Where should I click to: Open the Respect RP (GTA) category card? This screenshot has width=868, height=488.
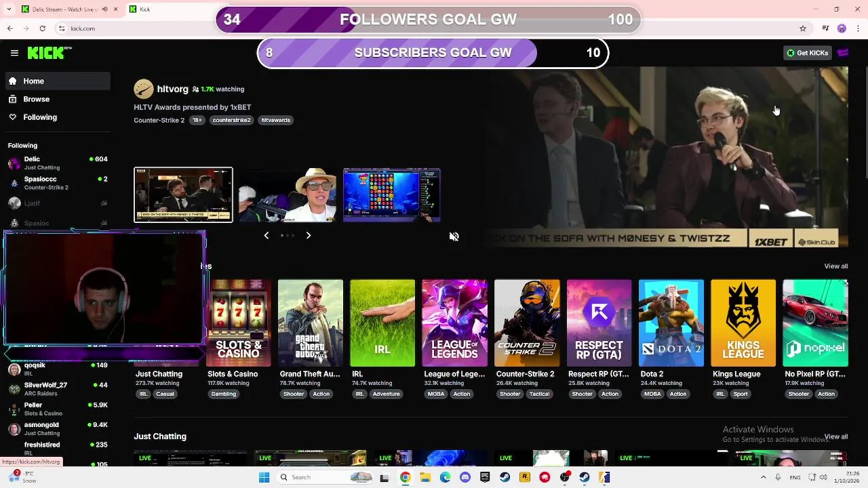pos(599,323)
